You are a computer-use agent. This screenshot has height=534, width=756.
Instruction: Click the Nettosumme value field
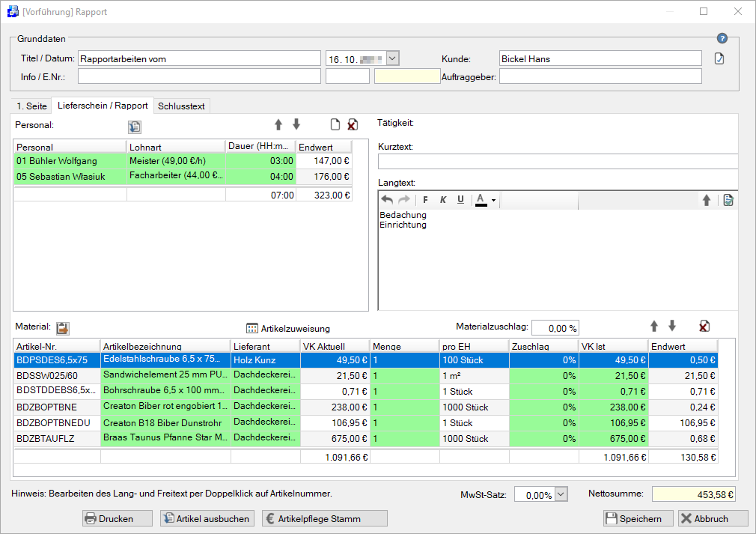coord(693,494)
